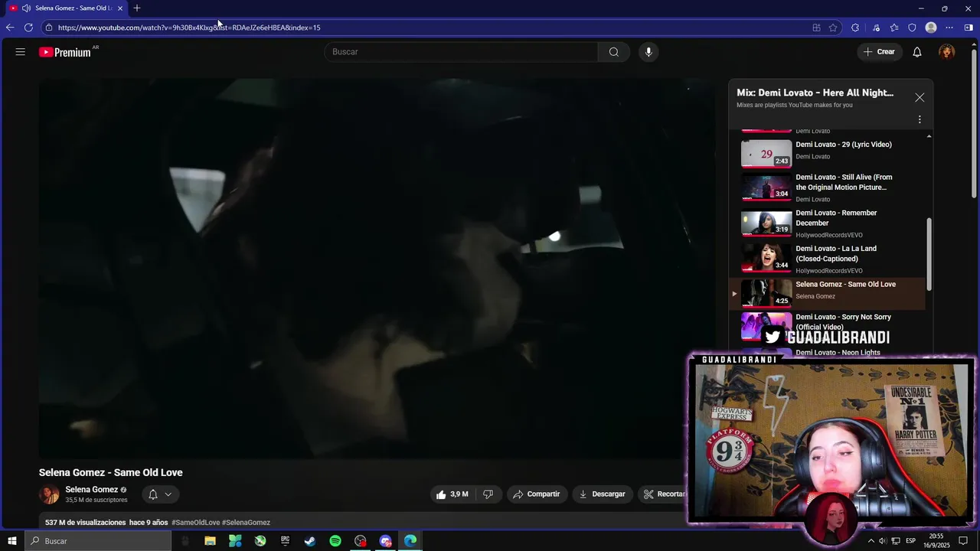Viewport: 980px width, 551px height.
Task: Open the #SameOldLove hashtag link
Action: (x=195, y=523)
